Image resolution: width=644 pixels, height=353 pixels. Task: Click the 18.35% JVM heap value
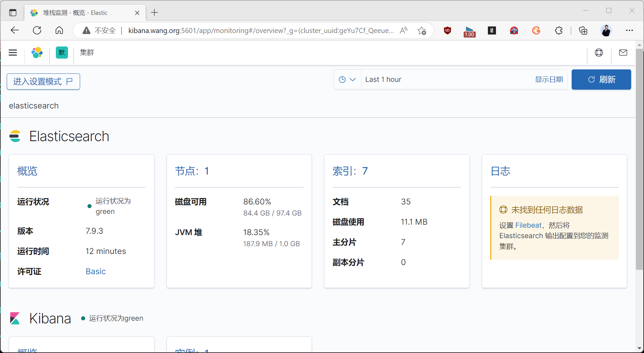pos(256,232)
